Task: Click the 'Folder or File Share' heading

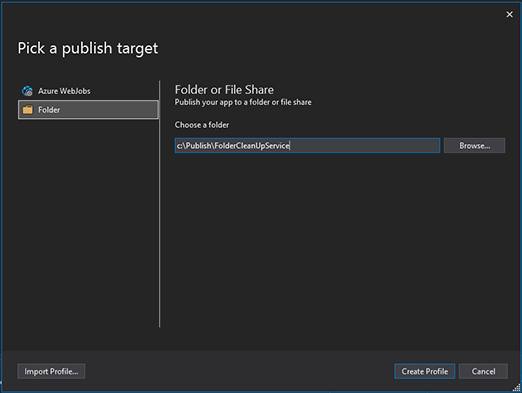Action: pyautogui.click(x=224, y=90)
